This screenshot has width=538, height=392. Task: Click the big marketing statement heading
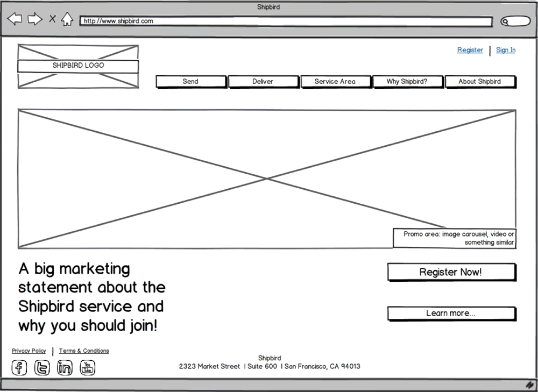click(92, 297)
